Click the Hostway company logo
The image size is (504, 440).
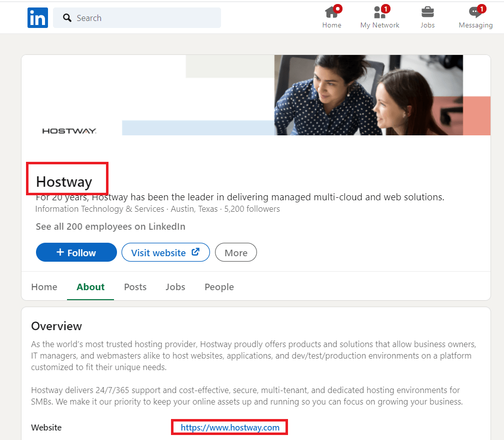[69, 131]
